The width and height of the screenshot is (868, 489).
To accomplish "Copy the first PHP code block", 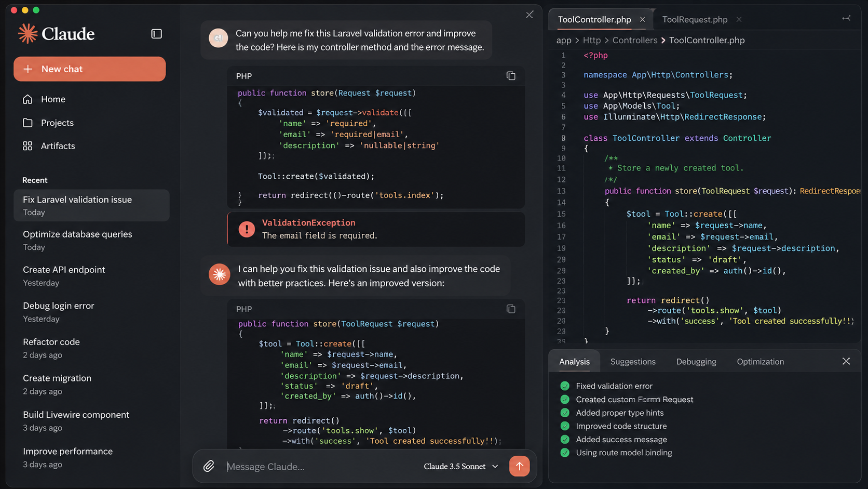I will [x=511, y=76].
